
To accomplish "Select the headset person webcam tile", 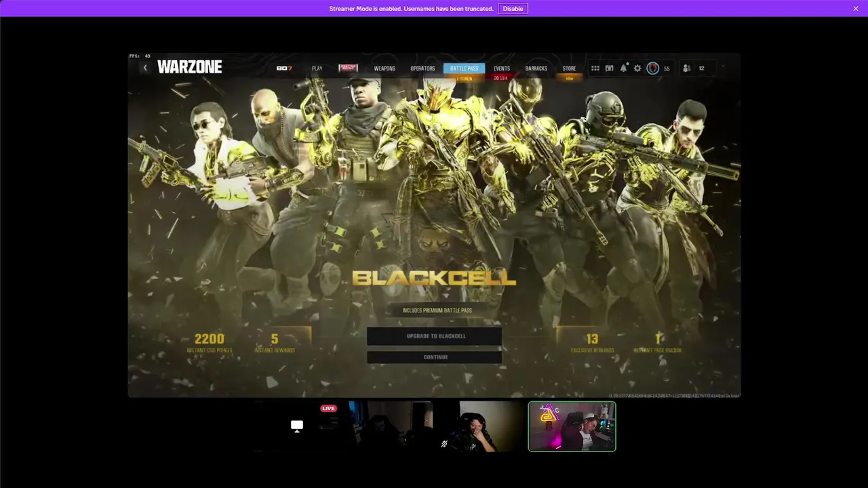I will pos(480,426).
